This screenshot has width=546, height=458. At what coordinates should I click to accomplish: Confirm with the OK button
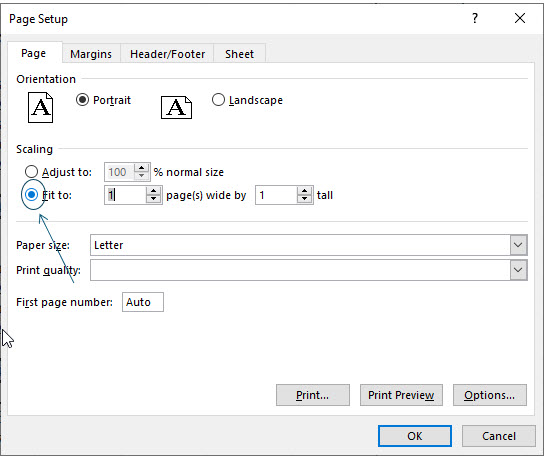pyautogui.click(x=415, y=436)
